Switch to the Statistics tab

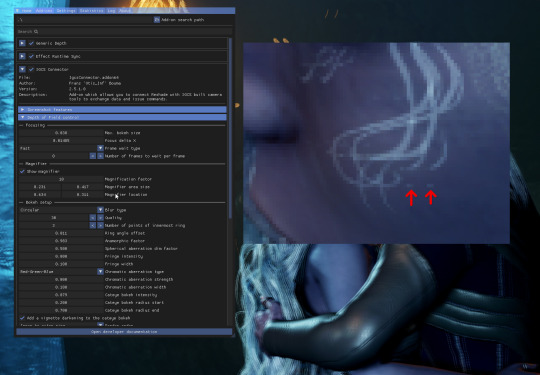[91, 11]
